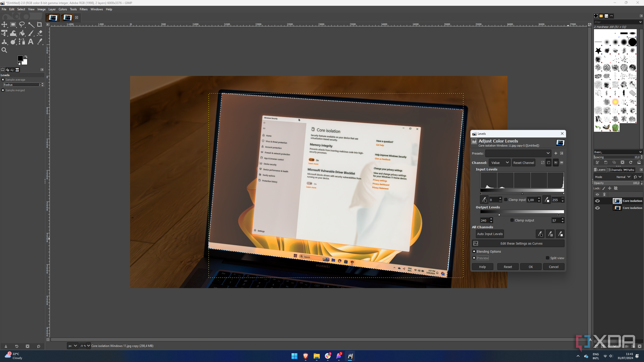The width and height of the screenshot is (644, 362).
Task: Select the Eraser tool
Action: (x=39, y=33)
